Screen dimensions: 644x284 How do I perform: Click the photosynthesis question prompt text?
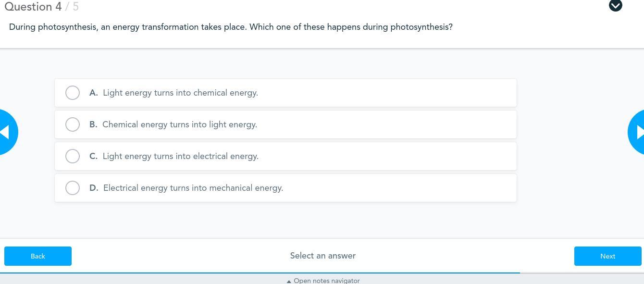click(x=231, y=27)
